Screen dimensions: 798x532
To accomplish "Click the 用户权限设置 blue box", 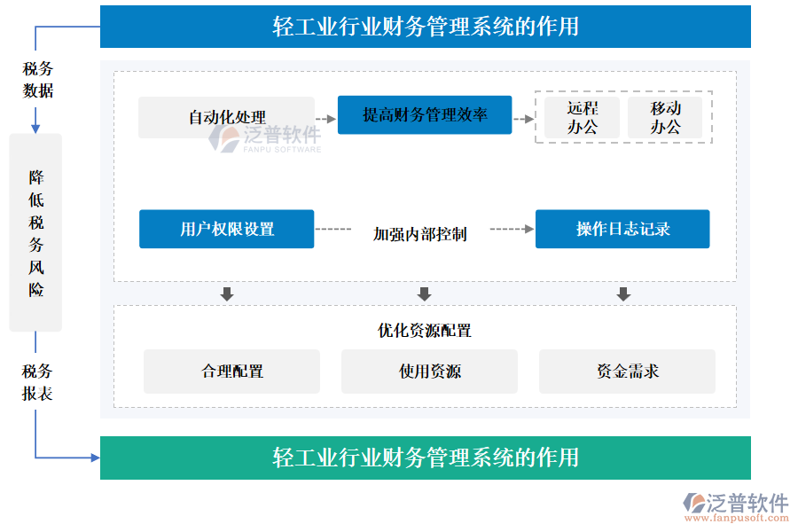I will click(x=226, y=229).
